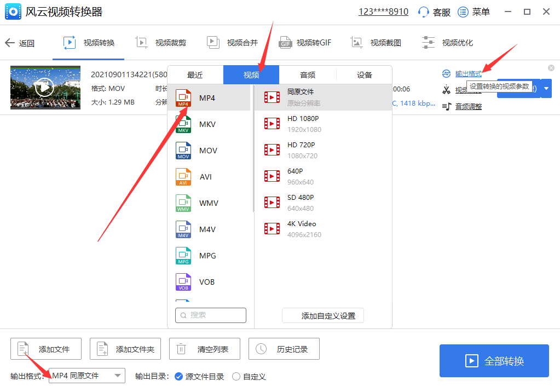Select 自定义 output directory radio
Screen dimensions: 560x392
[x=236, y=377]
